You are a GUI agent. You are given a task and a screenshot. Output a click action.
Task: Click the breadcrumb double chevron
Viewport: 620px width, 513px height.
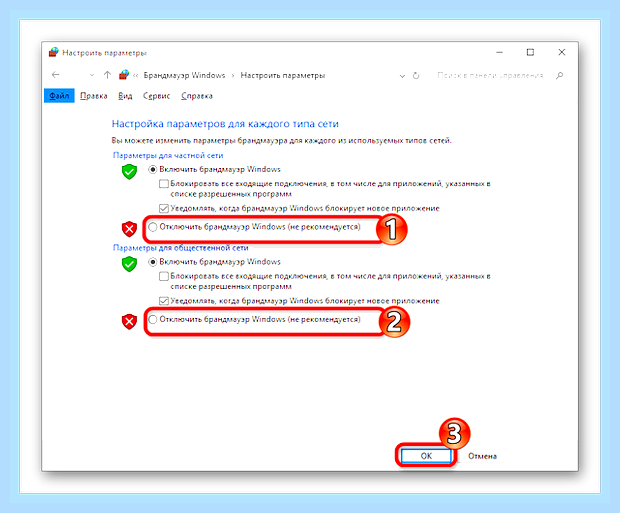[136, 76]
